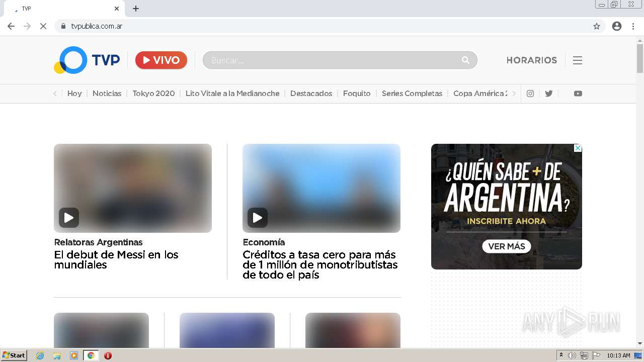Open article 'El debut de Messi en los mundiales'

coord(116,260)
